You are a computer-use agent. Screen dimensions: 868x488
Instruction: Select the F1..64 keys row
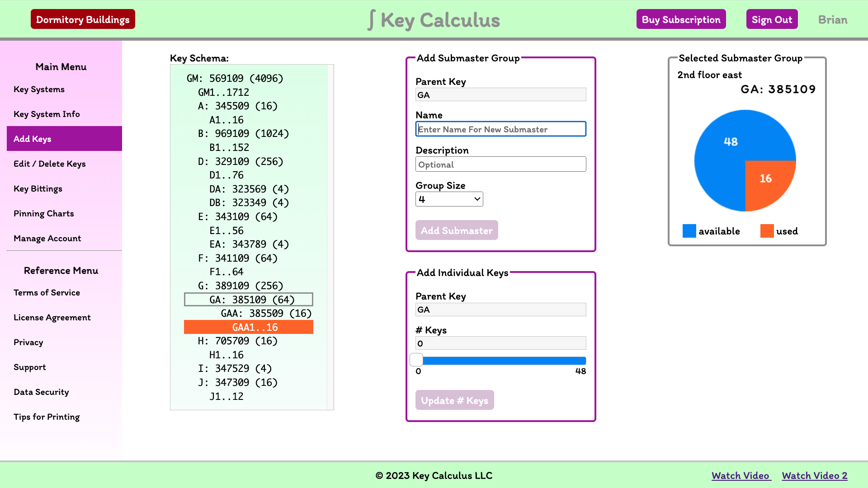(x=249, y=272)
